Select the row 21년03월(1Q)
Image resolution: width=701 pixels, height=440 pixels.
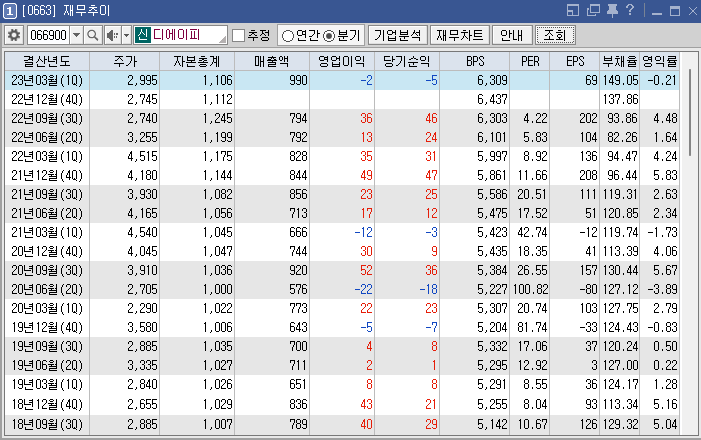pyautogui.click(x=342, y=232)
